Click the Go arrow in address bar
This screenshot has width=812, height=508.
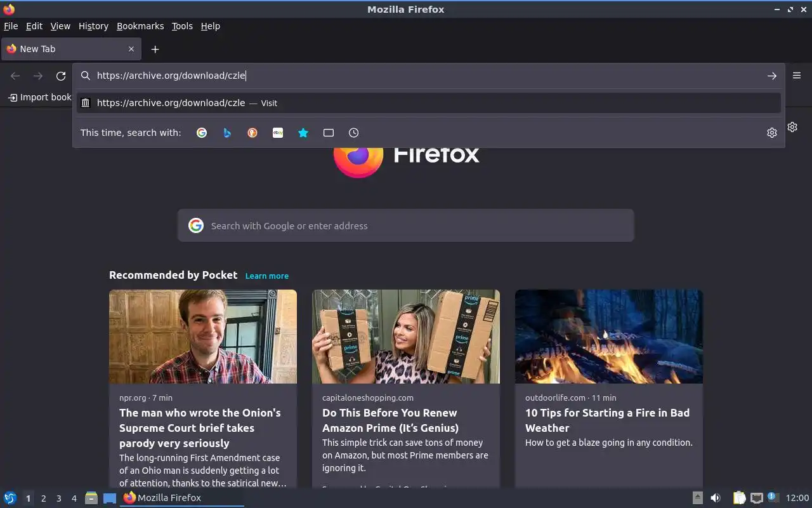[x=772, y=76]
